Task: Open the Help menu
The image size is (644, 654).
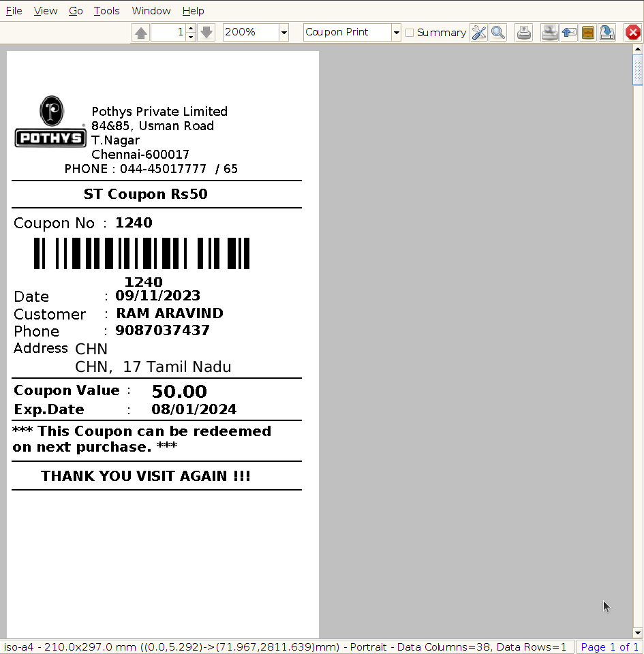Action: click(193, 11)
